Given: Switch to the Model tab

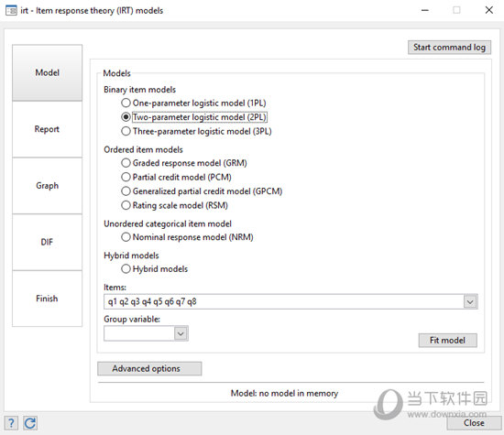Looking at the screenshot, I should tap(48, 72).
